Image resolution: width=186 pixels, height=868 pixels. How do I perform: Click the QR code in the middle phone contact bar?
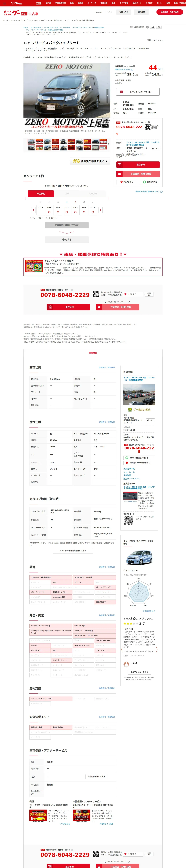pos(96,294)
